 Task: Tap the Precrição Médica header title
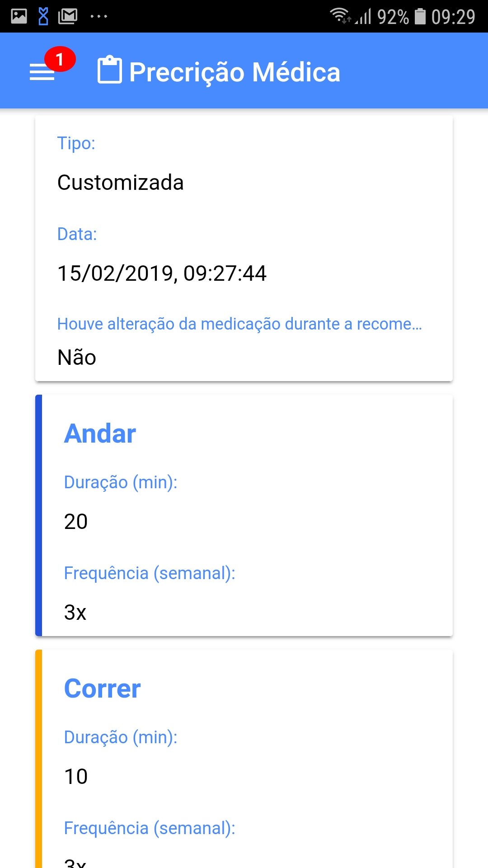coord(235,72)
